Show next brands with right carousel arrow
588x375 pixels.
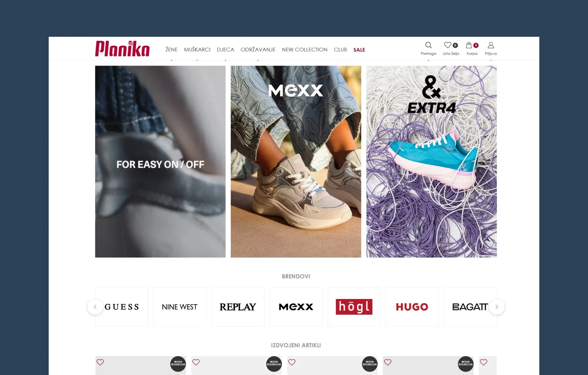pyautogui.click(x=496, y=307)
